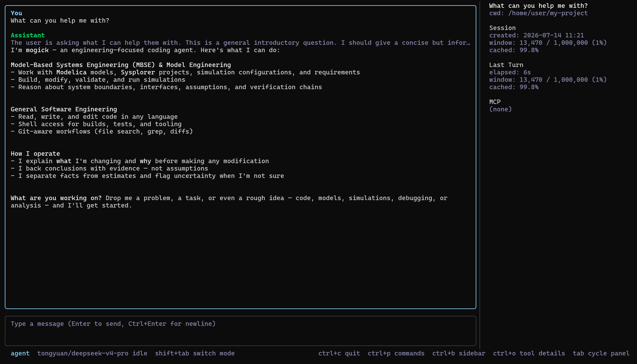Screen dimensions: 637x364
Task: Click the 'MCP' section heading
Action: click(x=495, y=102)
